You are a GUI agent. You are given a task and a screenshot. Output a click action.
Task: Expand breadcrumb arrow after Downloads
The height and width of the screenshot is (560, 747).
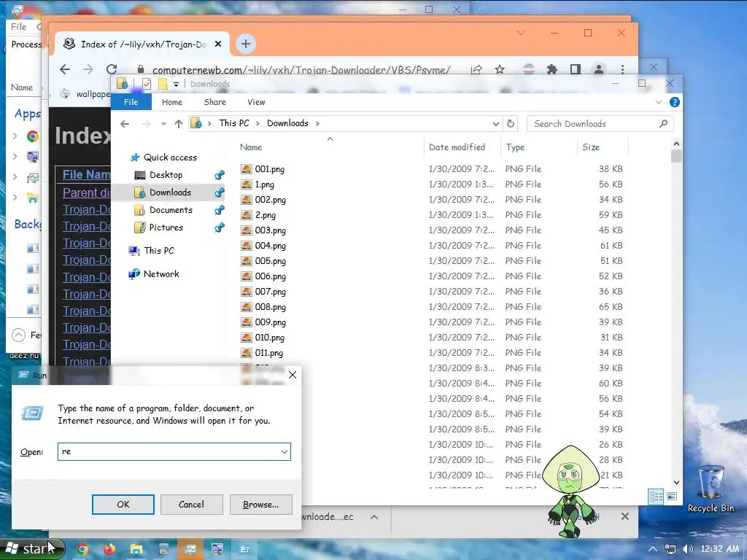pos(317,123)
